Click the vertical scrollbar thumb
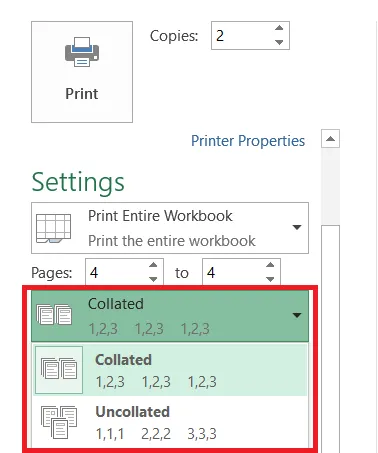378x453 pixels. [330, 338]
